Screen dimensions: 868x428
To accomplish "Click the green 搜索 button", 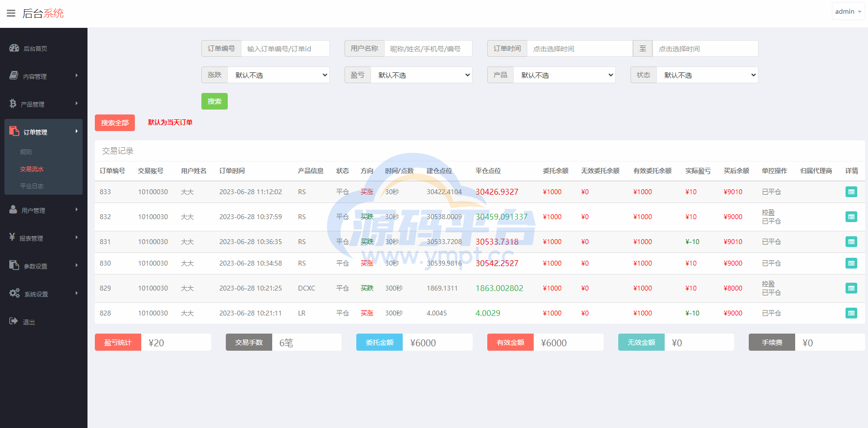I will point(214,101).
